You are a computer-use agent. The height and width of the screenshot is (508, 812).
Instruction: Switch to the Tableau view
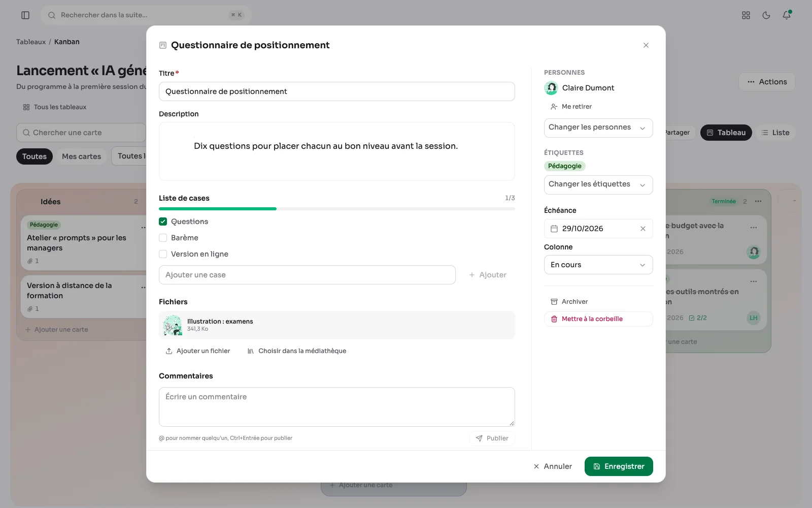tap(726, 133)
